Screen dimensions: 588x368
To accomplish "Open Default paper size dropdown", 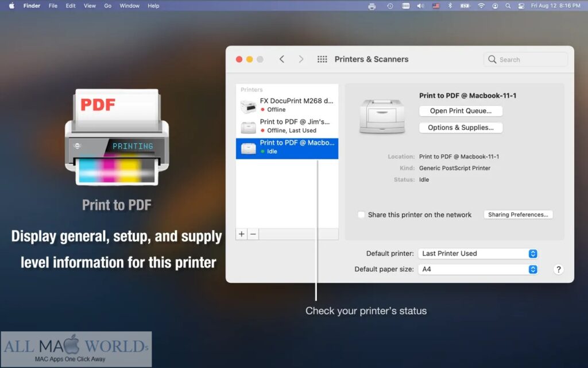I will 478,269.
